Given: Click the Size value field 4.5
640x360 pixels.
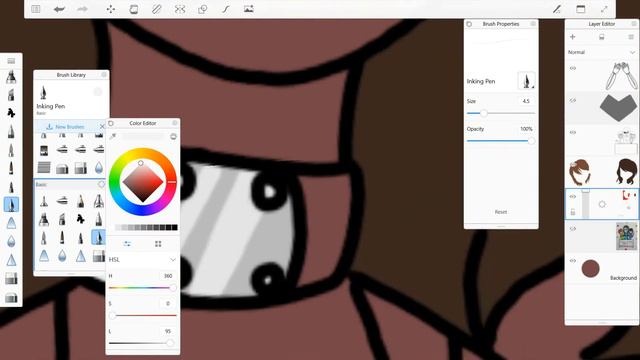Looking at the screenshot, I should [526, 101].
